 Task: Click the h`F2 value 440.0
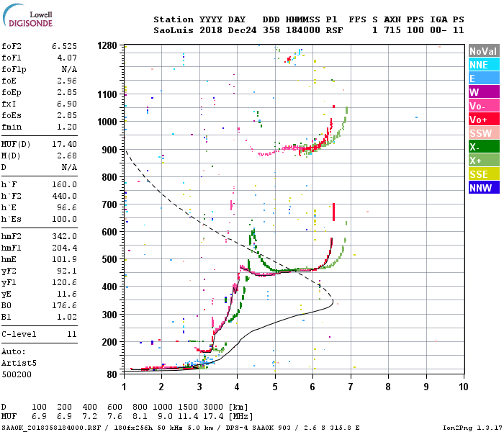click(64, 196)
